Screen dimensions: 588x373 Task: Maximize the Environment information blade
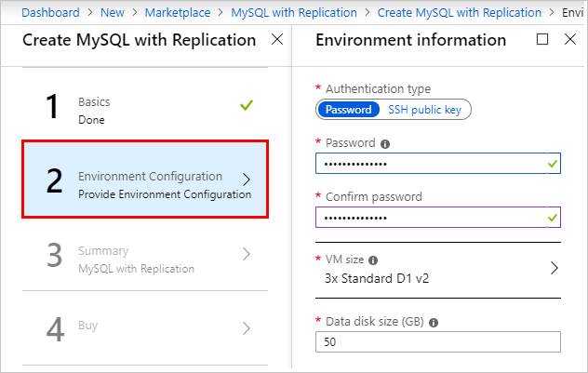pyautogui.click(x=543, y=40)
